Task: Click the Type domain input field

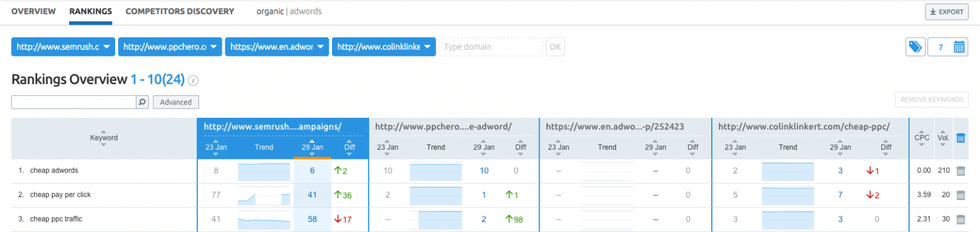Action: tap(491, 47)
